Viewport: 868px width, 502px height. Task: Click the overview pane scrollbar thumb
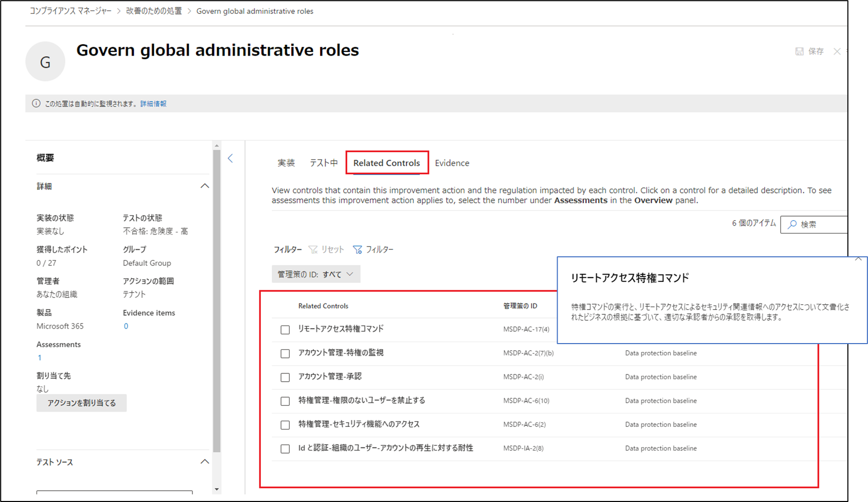(217, 301)
